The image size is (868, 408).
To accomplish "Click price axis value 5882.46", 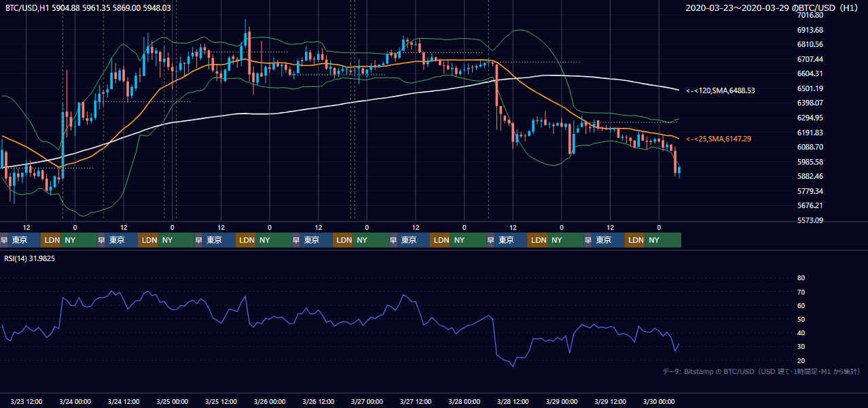I will pyautogui.click(x=810, y=176).
